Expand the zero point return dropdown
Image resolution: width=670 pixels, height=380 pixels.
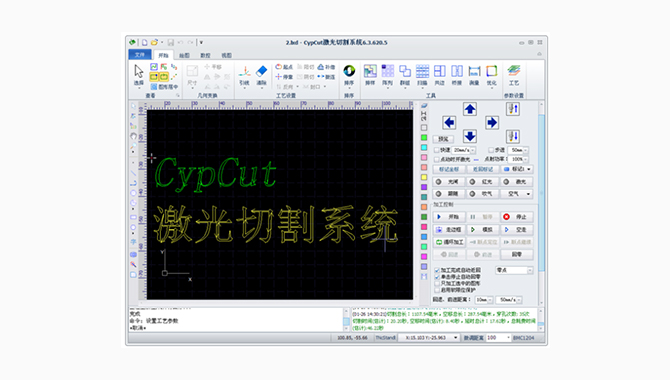(514, 270)
